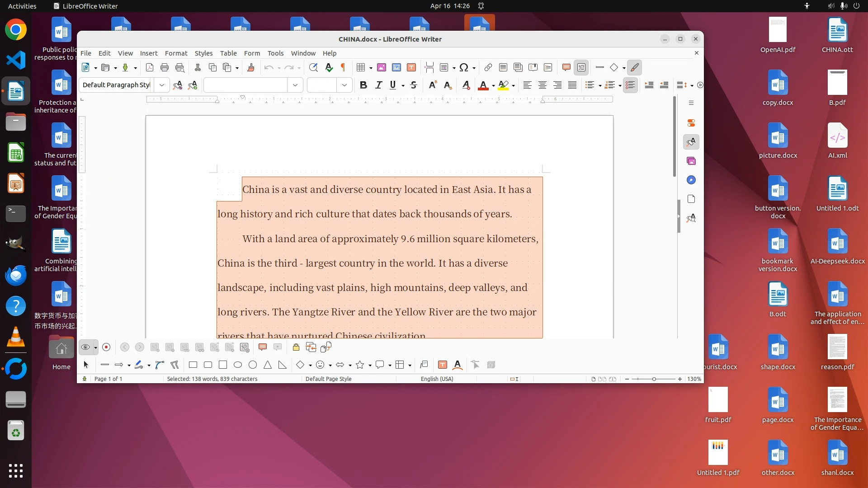
Task: Adjust the zoom slider handle
Action: coord(654,379)
